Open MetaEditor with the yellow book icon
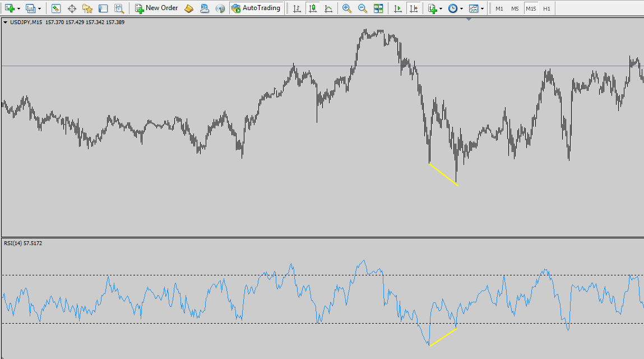 (x=189, y=8)
